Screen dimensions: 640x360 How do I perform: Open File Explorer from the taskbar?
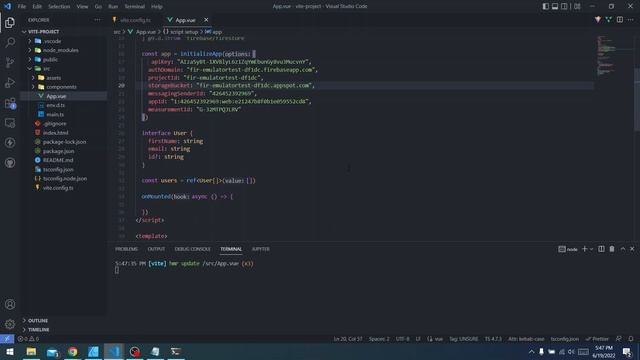point(31,351)
